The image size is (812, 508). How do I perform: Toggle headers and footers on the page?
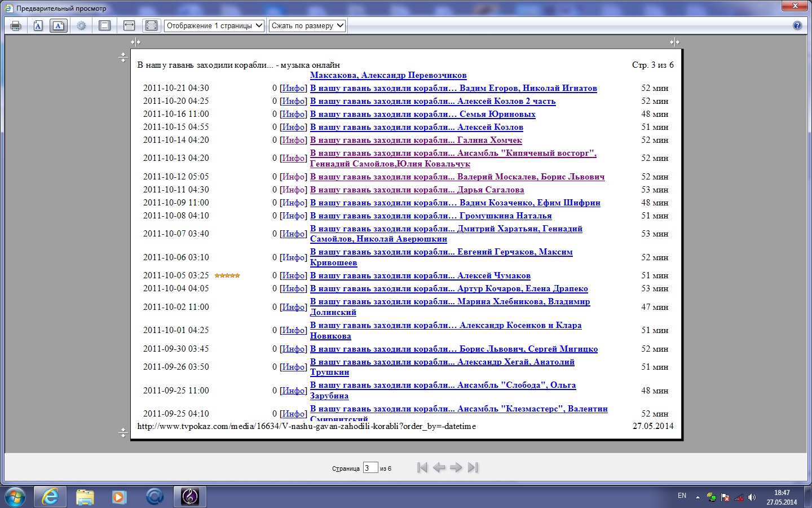(x=104, y=25)
